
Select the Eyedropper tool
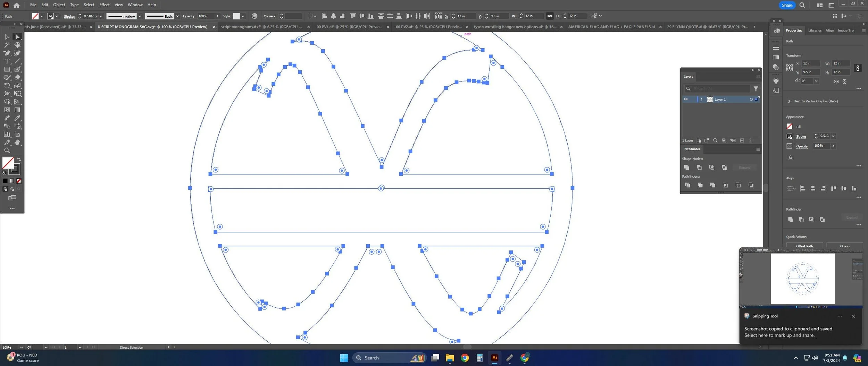pyautogui.click(x=17, y=118)
